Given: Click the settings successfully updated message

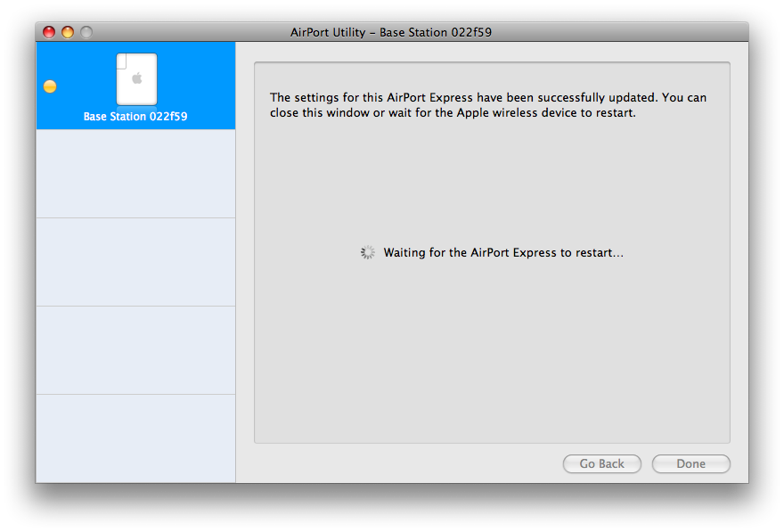Looking at the screenshot, I should (488, 105).
